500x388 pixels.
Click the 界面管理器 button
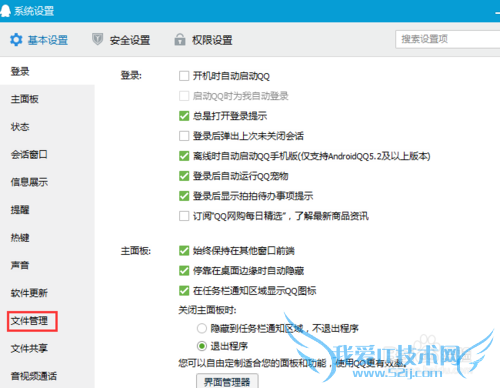point(227,381)
